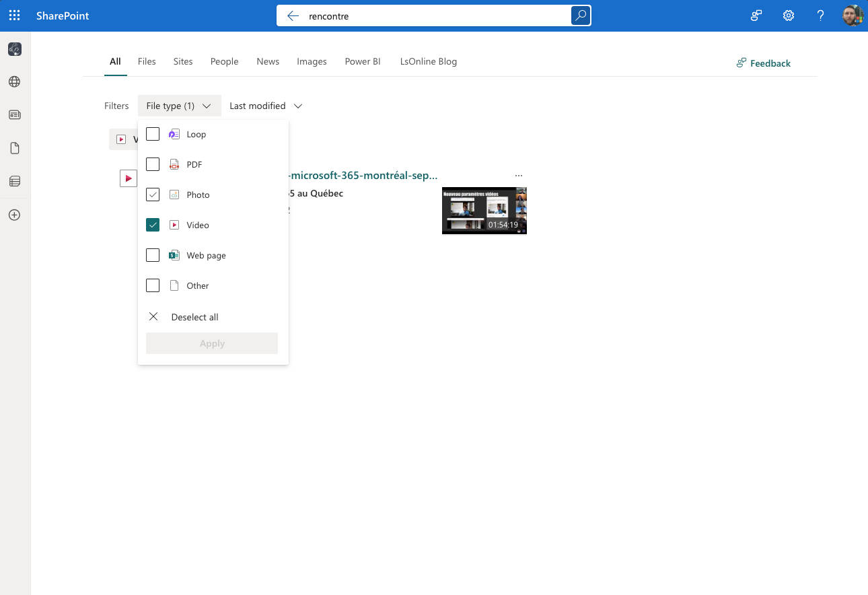This screenshot has width=868, height=595.
Task: Open the organization logo in left rail
Action: pos(15,49)
